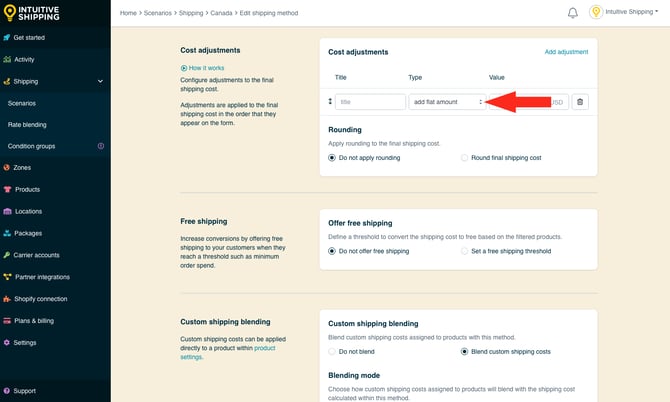
Task: Go to Scenarios breadcrumb
Action: [x=158, y=13]
